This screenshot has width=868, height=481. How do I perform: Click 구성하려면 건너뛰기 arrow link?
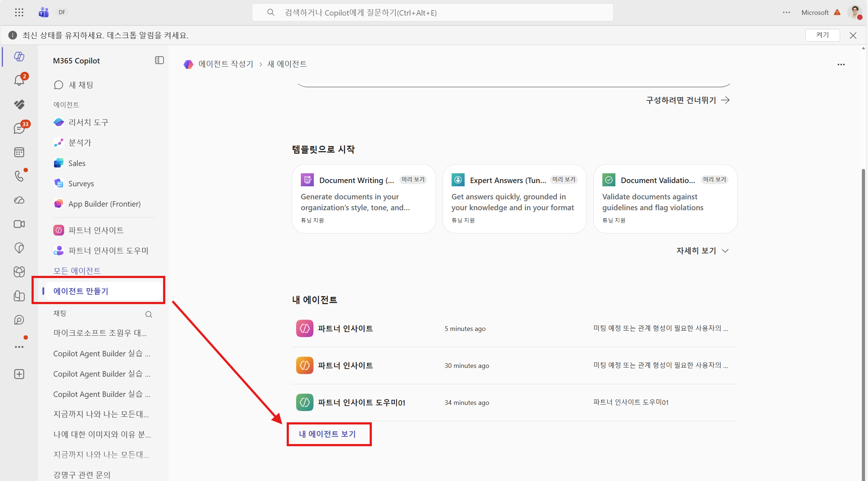[x=688, y=100]
